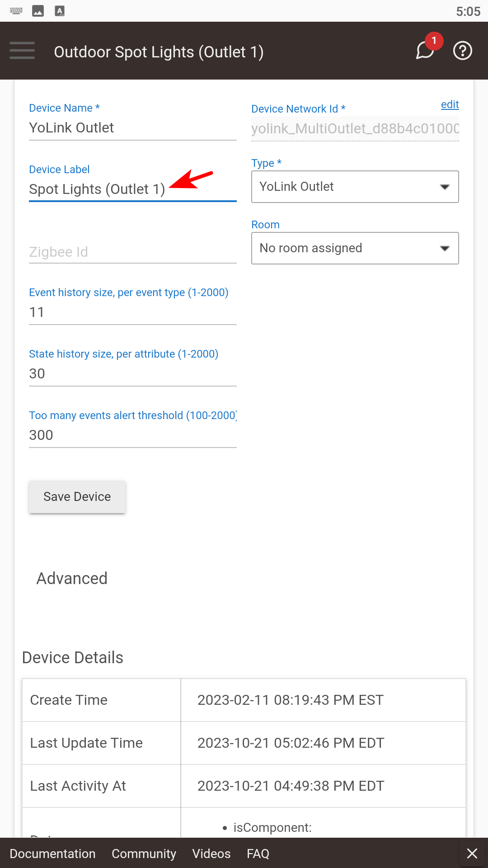Click the Device Name input field
488x868 pixels.
coord(133,128)
